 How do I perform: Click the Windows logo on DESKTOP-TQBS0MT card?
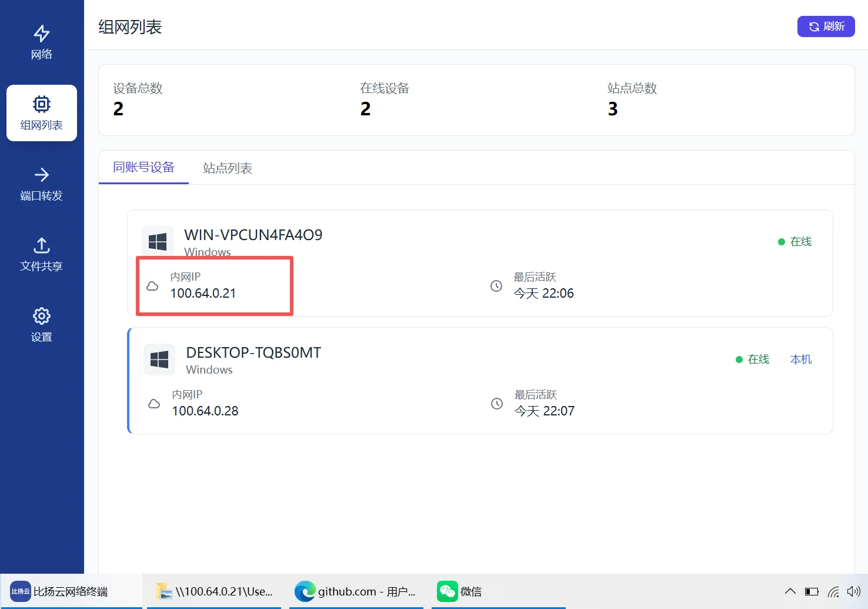159,359
